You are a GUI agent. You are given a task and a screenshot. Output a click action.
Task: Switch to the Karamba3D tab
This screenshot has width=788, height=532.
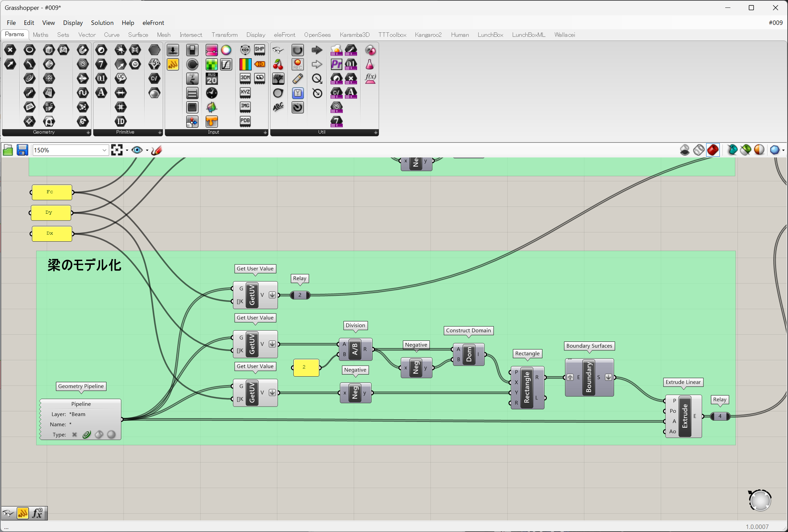(x=354, y=35)
